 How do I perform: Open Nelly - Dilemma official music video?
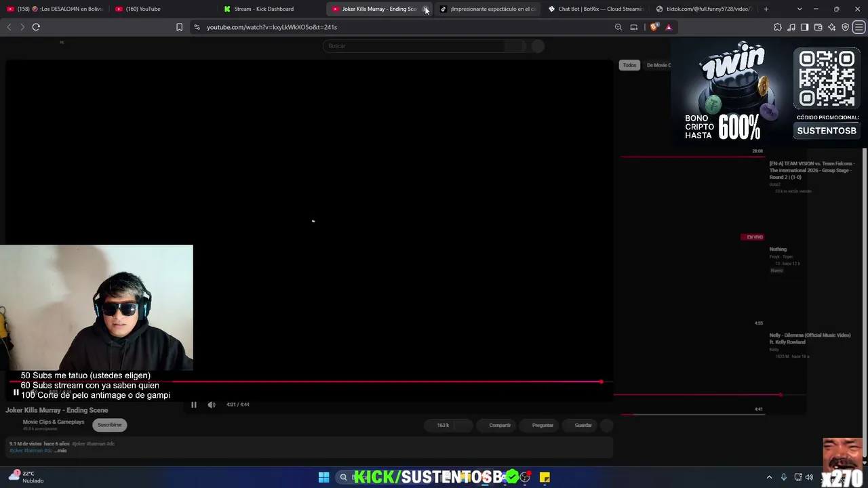pyautogui.click(x=810, y=338)
